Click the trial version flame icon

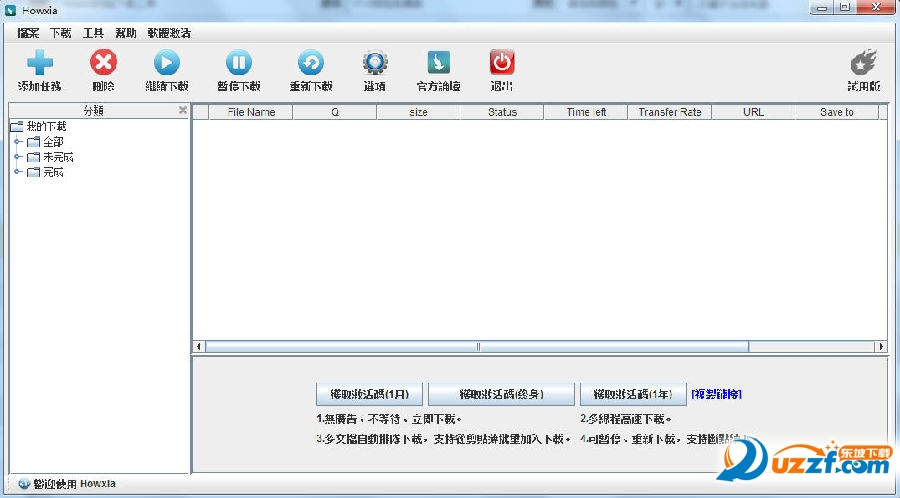coord(863,63)
